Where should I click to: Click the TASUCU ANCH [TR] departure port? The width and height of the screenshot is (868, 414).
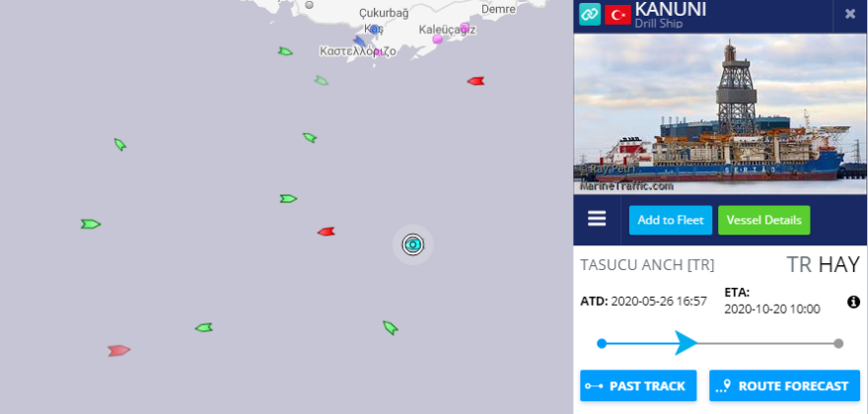coord(647,265)
